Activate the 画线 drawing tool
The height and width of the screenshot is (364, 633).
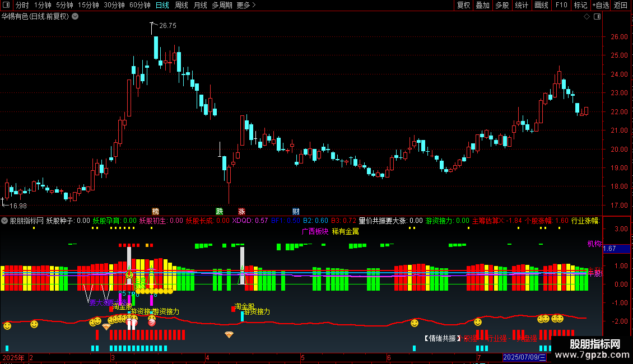(541, 5)
